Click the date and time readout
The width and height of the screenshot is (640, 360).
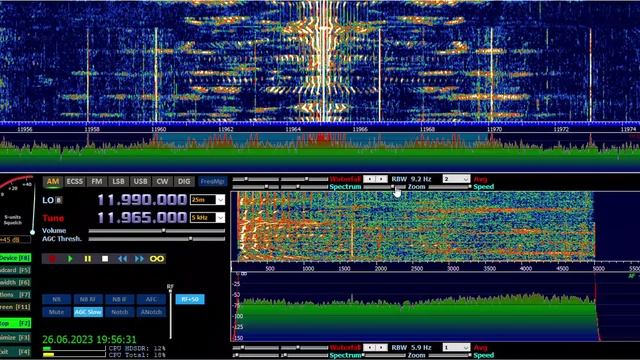[x=89, y=339]
